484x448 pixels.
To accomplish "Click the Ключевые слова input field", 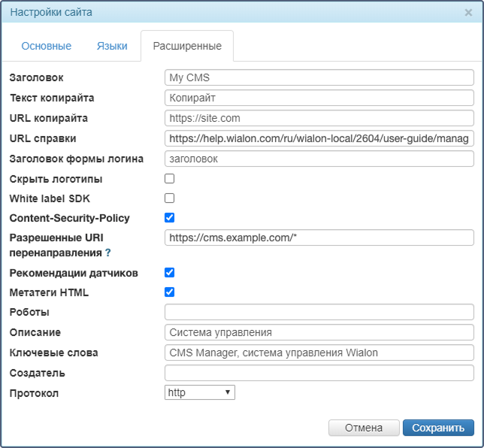I will [319, 353].
